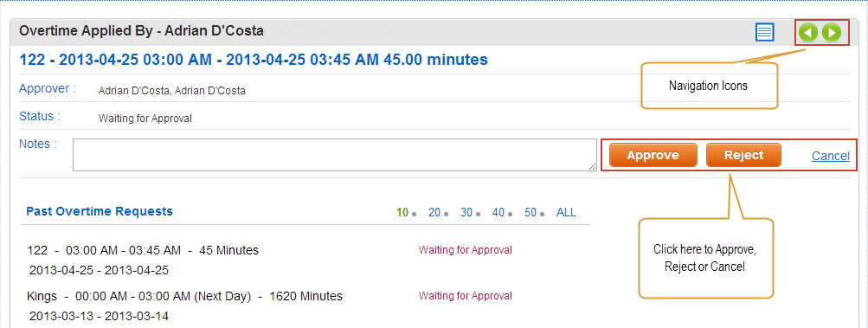Image resolution: width=868 pixels, height=328 pixels.
Task: Show ALL past overtime requests
Action: click(x=566, y=212)
